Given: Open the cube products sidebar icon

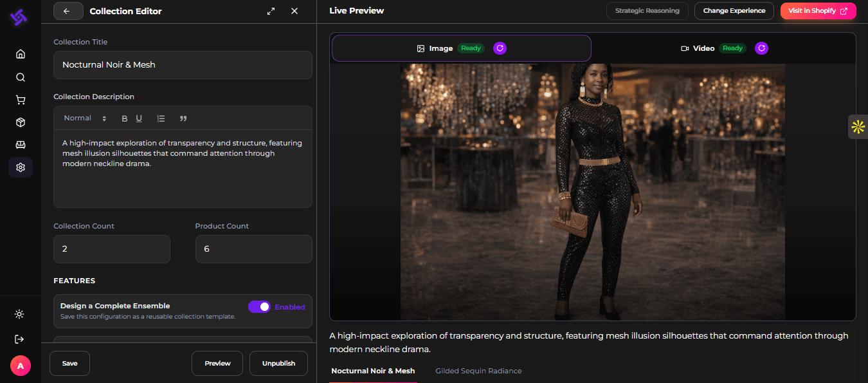Looking at the screenshot, I should [21, 122].
